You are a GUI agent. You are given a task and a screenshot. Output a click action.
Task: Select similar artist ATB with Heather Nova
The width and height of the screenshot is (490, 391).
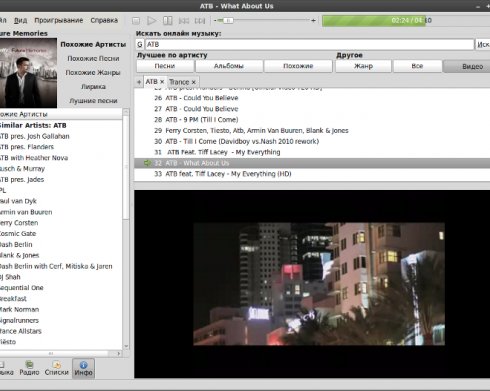tap(34, 158)
